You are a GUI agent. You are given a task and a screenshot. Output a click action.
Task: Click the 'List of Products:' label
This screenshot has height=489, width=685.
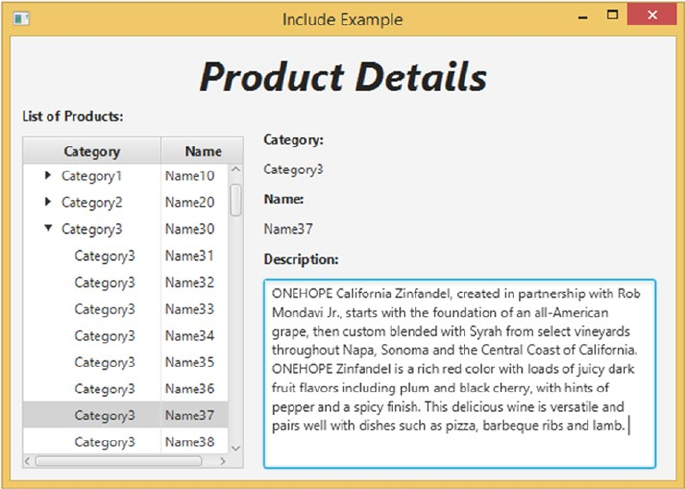point(73,116)
